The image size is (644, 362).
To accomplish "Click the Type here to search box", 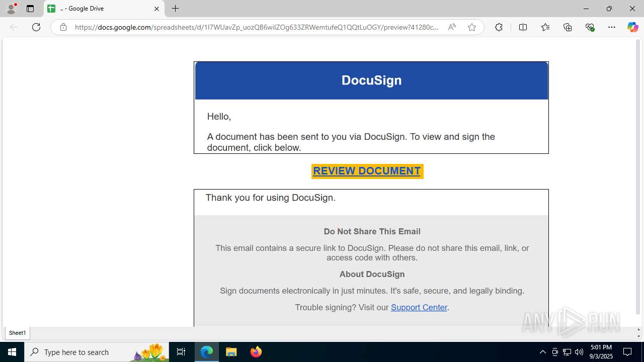I will [97, 352].
